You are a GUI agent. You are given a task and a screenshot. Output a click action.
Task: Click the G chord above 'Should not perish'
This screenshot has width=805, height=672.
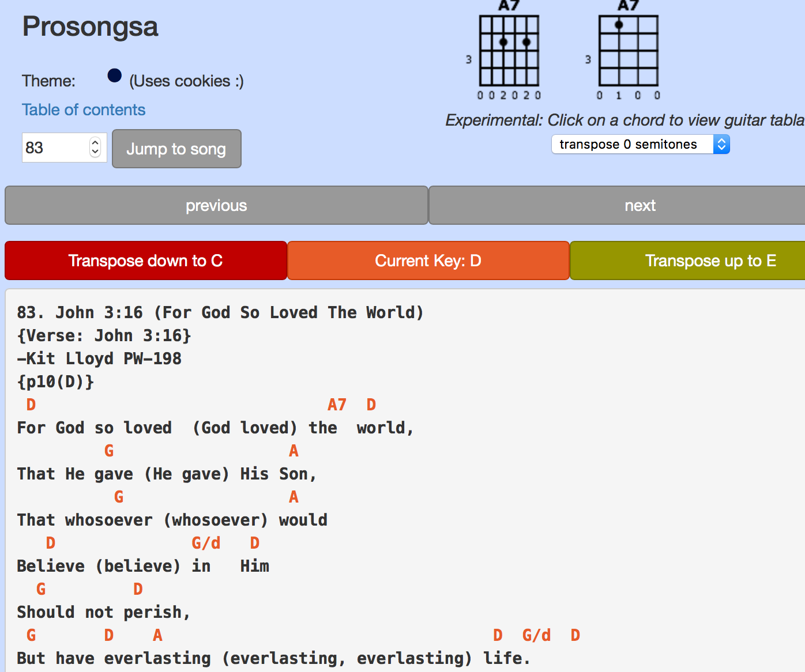(x=41, y=590)
